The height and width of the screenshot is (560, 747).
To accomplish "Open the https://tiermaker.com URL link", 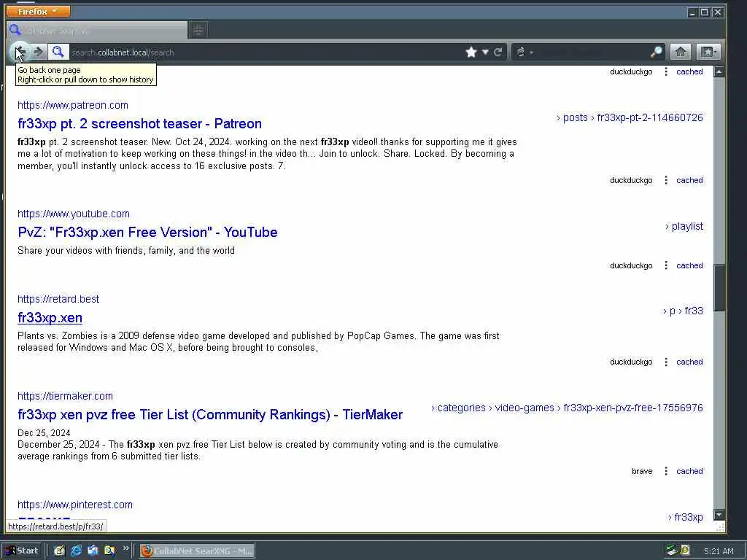I will click(65, 396).
